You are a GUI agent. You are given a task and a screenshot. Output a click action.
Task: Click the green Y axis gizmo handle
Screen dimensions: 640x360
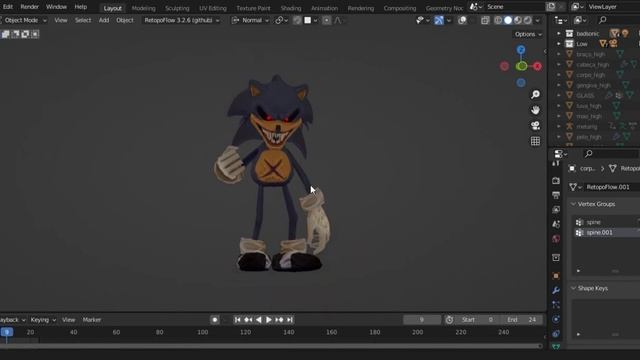click(521, 66)
